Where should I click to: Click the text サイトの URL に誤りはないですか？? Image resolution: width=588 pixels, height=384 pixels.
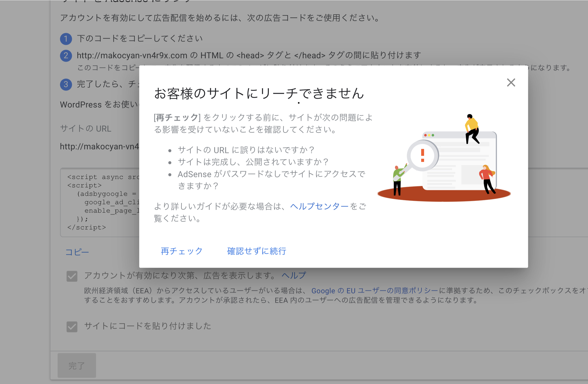(246, 150)
